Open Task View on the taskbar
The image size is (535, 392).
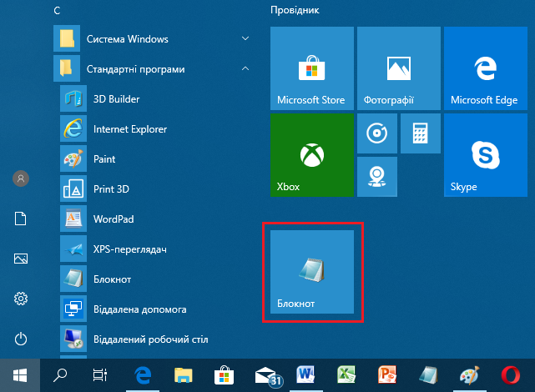click(100, 375)
